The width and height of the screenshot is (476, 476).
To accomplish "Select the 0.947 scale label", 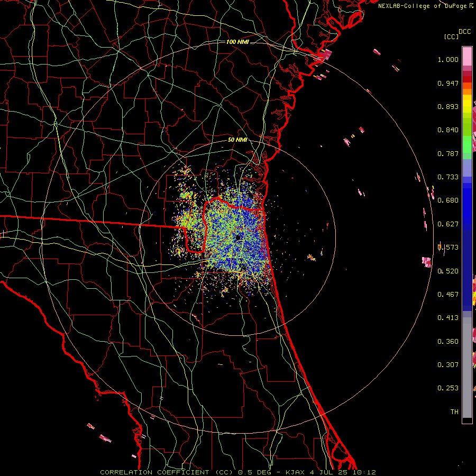I will [x=448, y=83].
